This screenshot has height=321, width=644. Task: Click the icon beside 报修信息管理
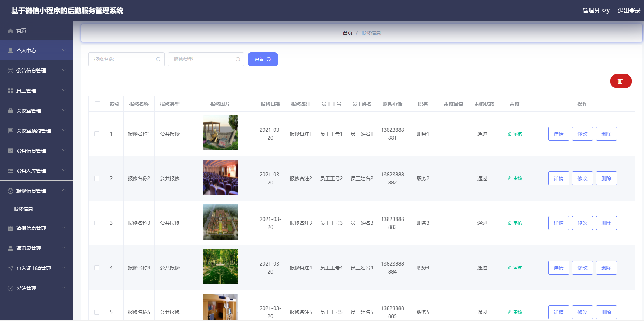click(11, 191)
